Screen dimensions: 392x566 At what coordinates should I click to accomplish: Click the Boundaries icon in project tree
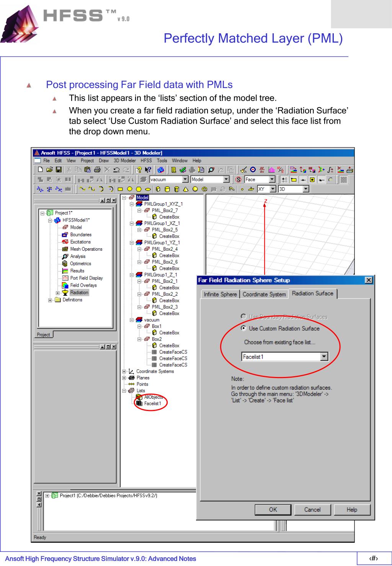click(65, 235)
